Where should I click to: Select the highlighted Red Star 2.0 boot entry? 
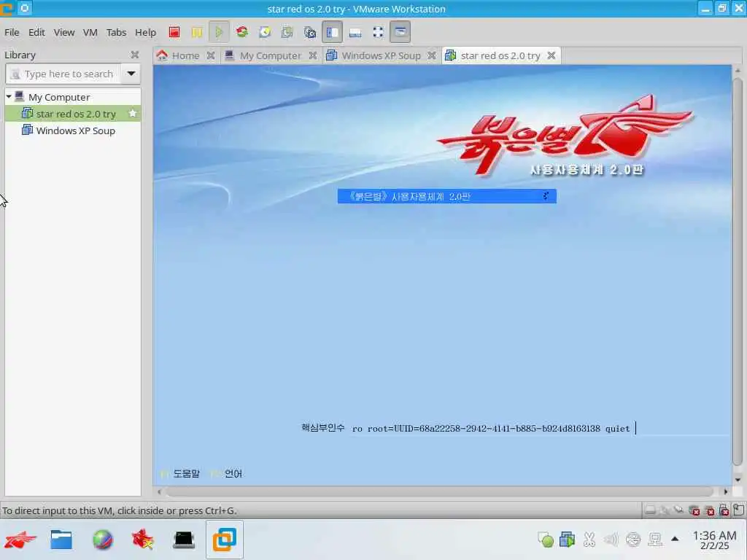[447, 196]
